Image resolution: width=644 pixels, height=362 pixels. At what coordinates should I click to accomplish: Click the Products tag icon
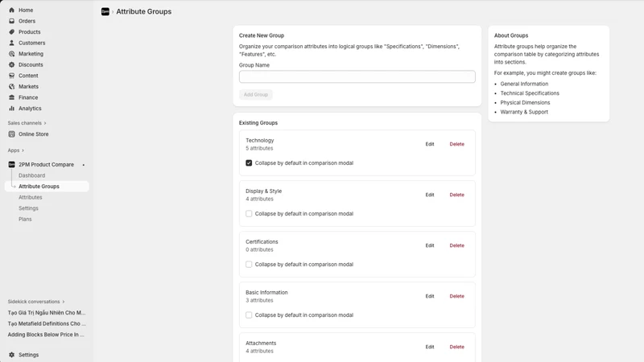point(11,31)
